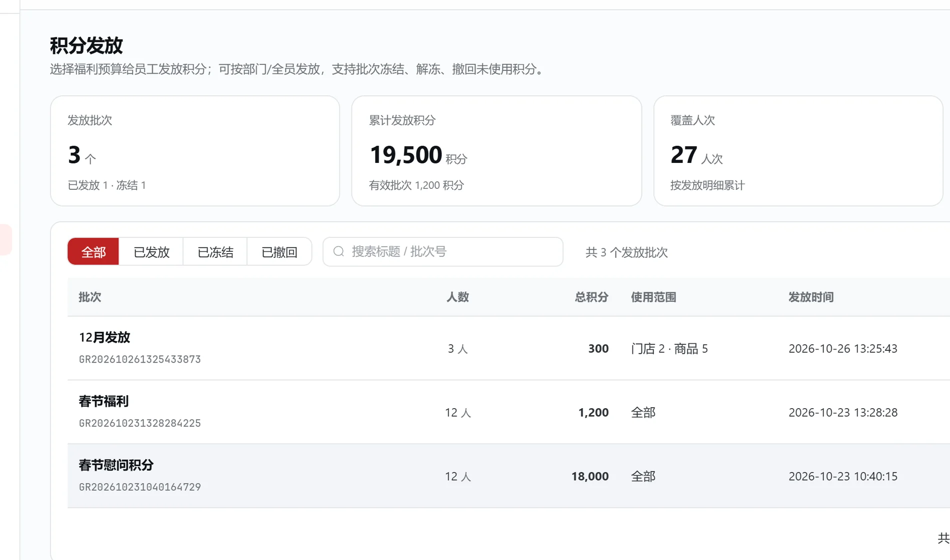Click the 积分发放 page heading
This screenshot has height=560, width=950.
86,45
